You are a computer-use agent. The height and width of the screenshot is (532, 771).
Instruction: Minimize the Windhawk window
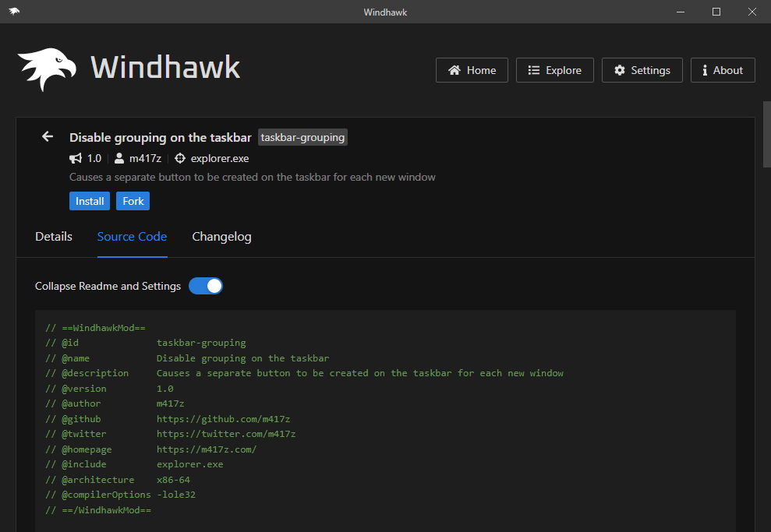[681, 12]
